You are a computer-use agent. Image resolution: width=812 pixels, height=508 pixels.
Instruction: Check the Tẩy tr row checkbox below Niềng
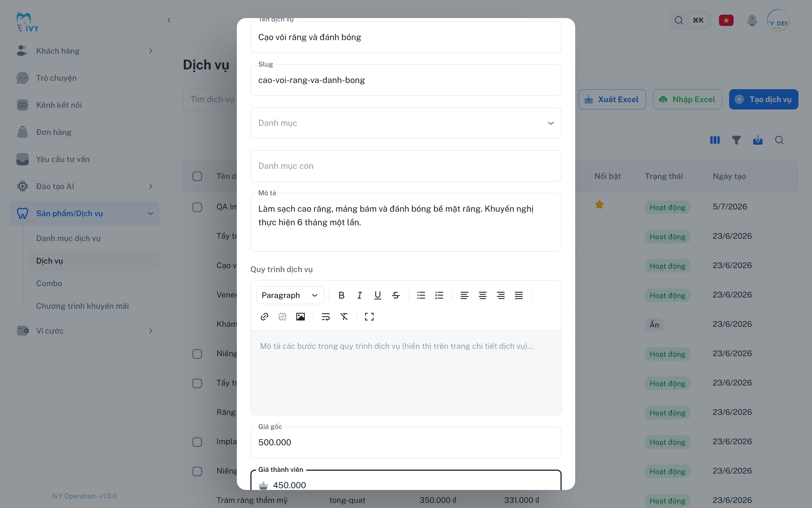(197, 383)
